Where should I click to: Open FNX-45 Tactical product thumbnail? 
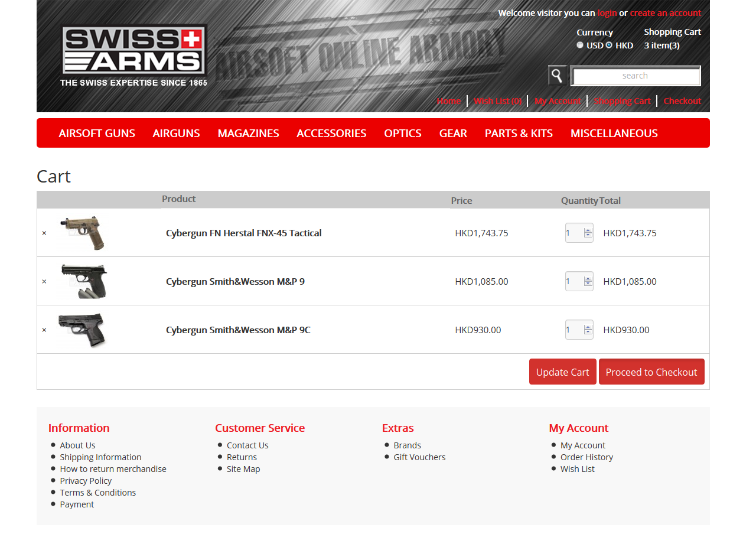click(83, 233)
